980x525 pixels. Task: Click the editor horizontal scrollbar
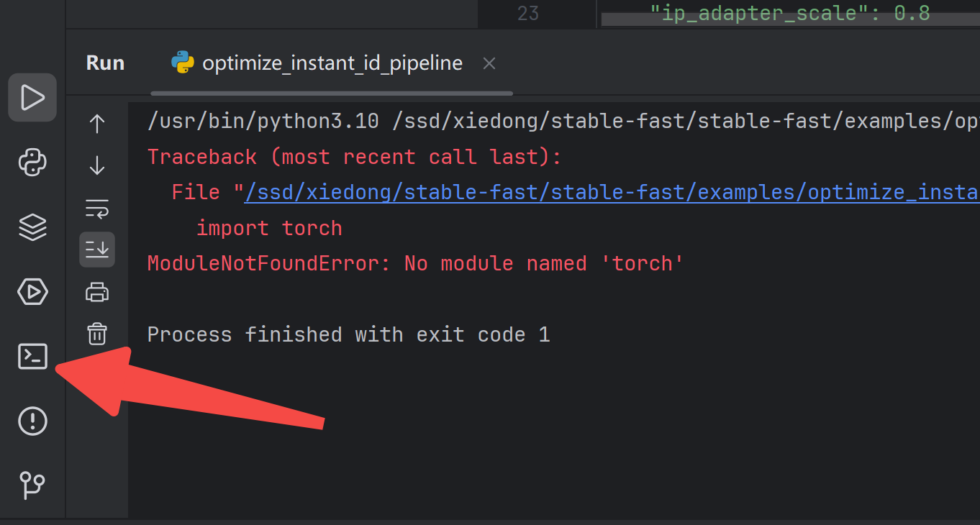pyautogui.click(x=790, y=21)
